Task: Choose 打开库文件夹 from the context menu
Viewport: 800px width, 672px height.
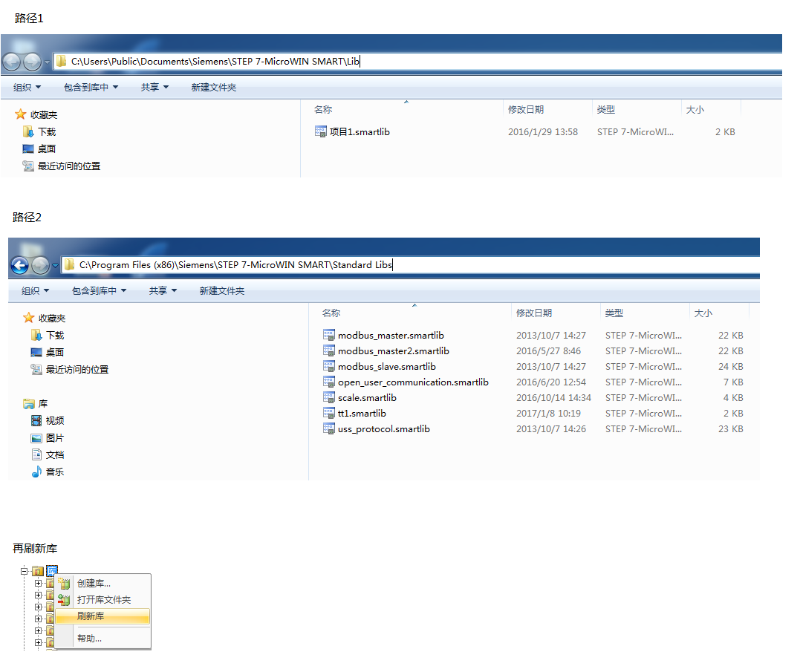Action: click(x=103, y=599)
